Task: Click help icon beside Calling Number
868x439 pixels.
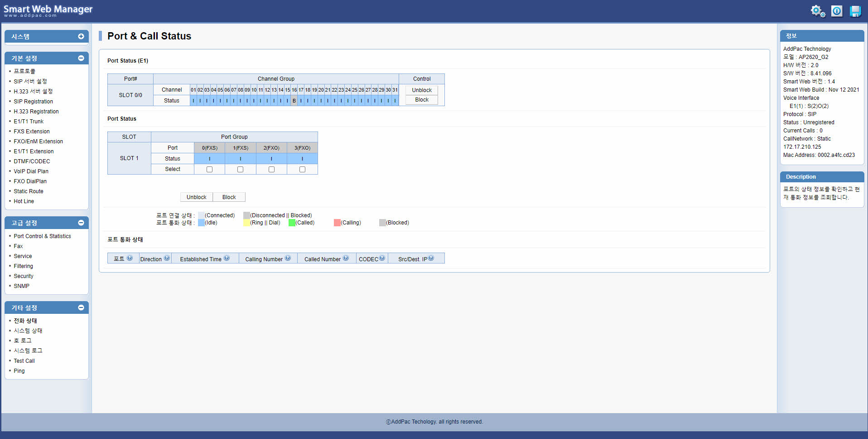Action: (x=288, y=259)
